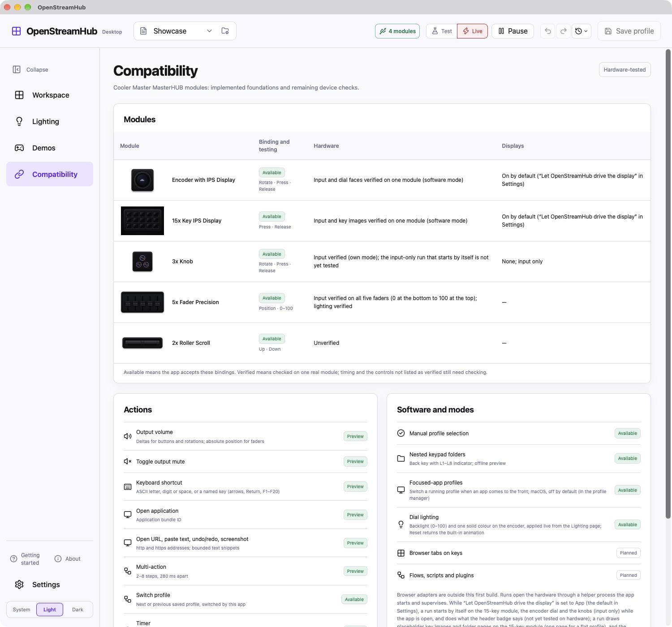Open the Showcase profile dropdown
Screen dimensions: 672x627
[176, 31]
